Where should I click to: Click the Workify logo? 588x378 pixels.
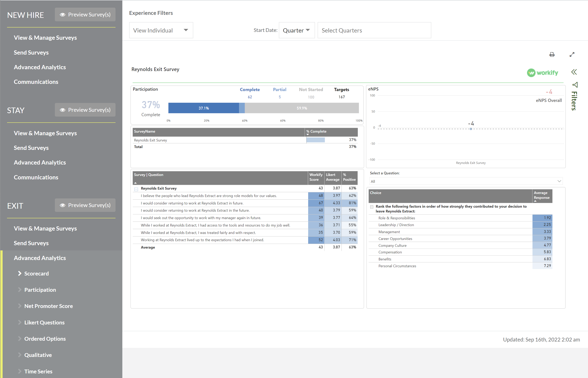(x=543, y=73)
